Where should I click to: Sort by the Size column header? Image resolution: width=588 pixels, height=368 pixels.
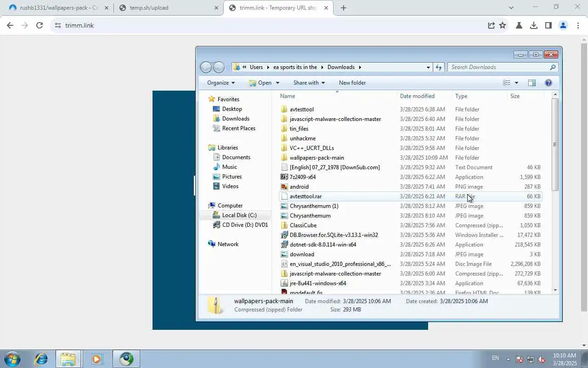tap(526, 96)
